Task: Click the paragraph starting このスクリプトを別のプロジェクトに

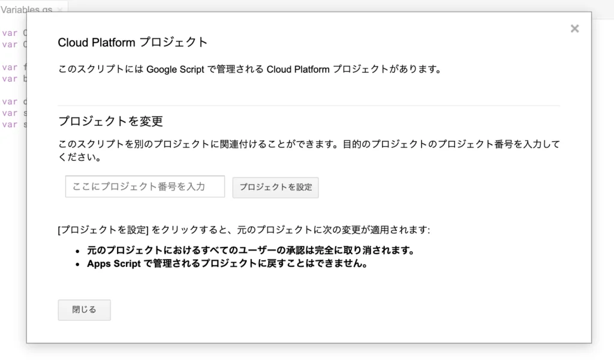Action: (309, 151)
